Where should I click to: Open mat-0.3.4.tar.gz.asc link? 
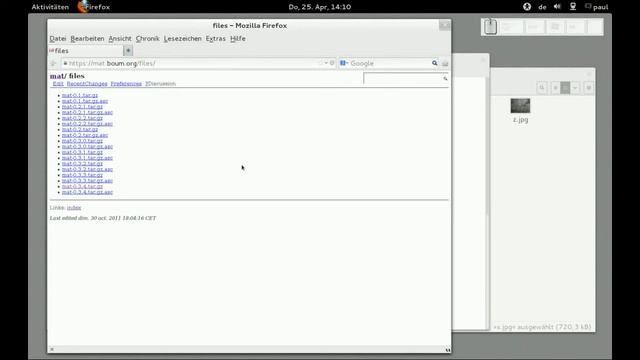coord(87,192)
